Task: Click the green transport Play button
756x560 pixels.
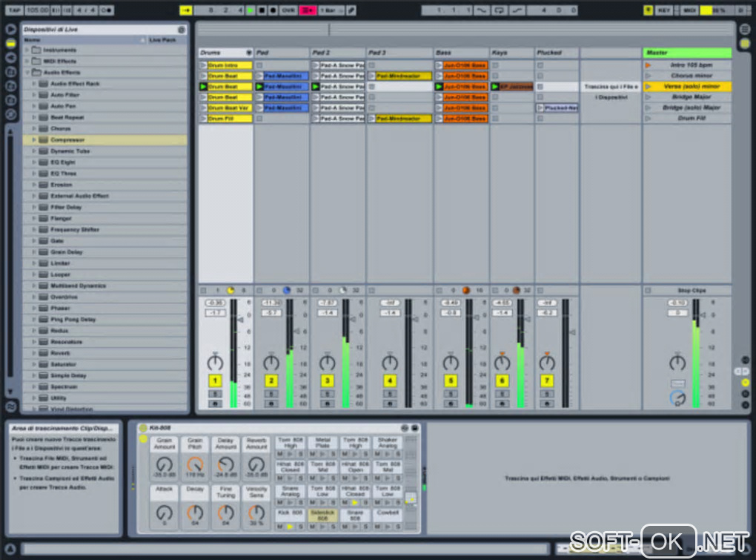Action: click(x=251, y=10)
